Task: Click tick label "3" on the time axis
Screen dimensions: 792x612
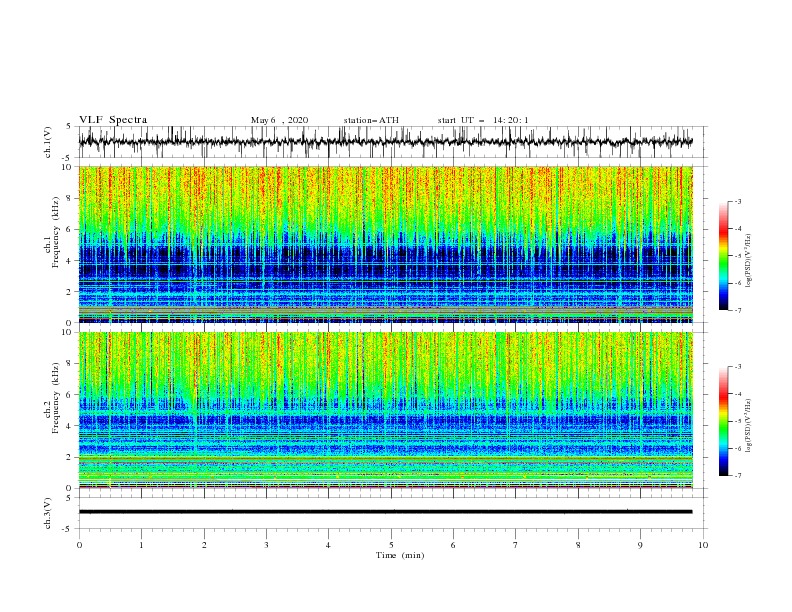Action: pos(266,545)
